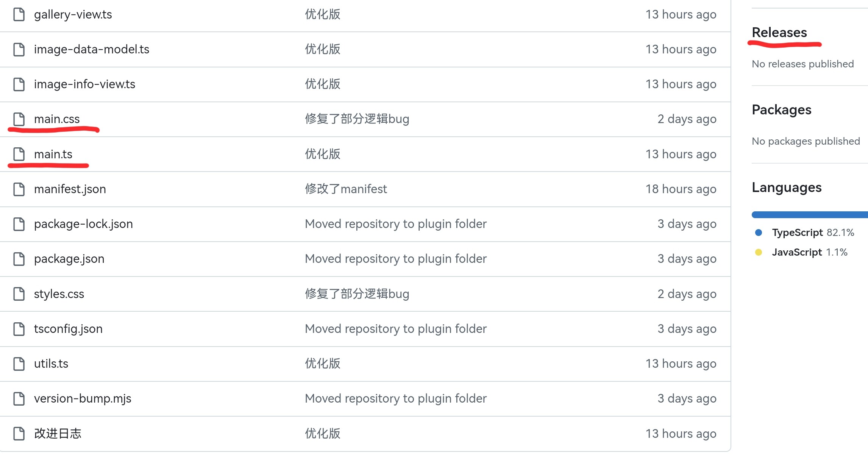Open main.css commit message '修复了部分逻辑bug'

[x=357, y=119]
